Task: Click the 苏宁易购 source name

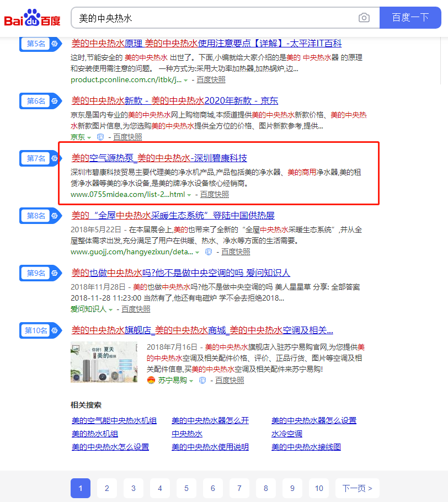Action: click(173, 380)
